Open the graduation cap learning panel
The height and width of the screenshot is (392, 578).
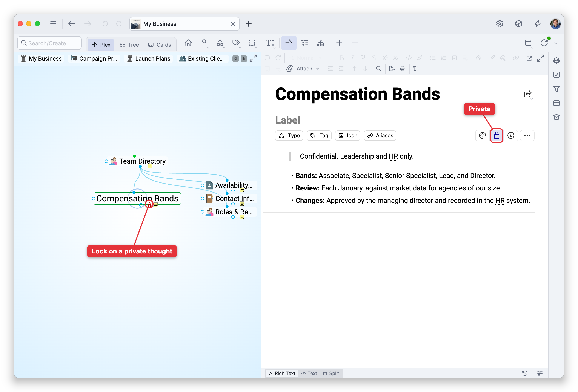coord(556,117)
